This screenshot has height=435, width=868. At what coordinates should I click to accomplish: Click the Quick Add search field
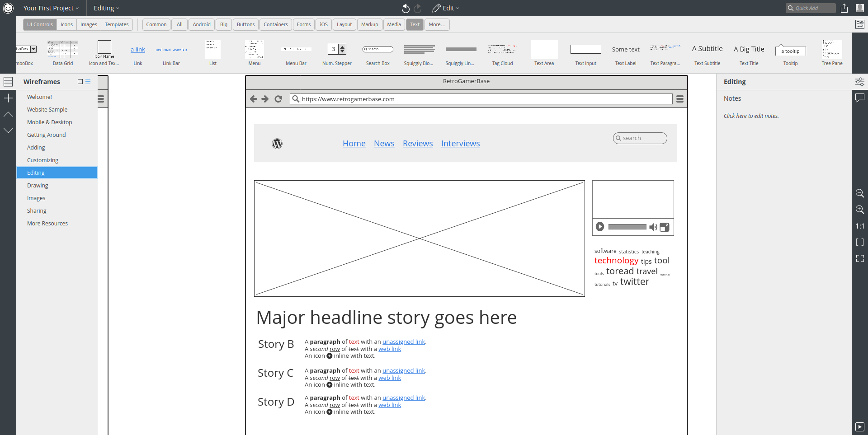[x=811, y=8]
